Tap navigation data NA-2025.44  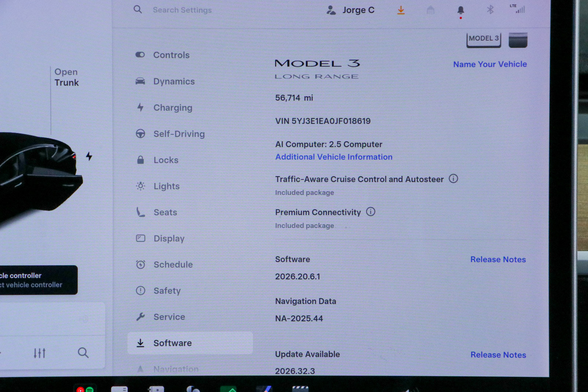(299, 319)
